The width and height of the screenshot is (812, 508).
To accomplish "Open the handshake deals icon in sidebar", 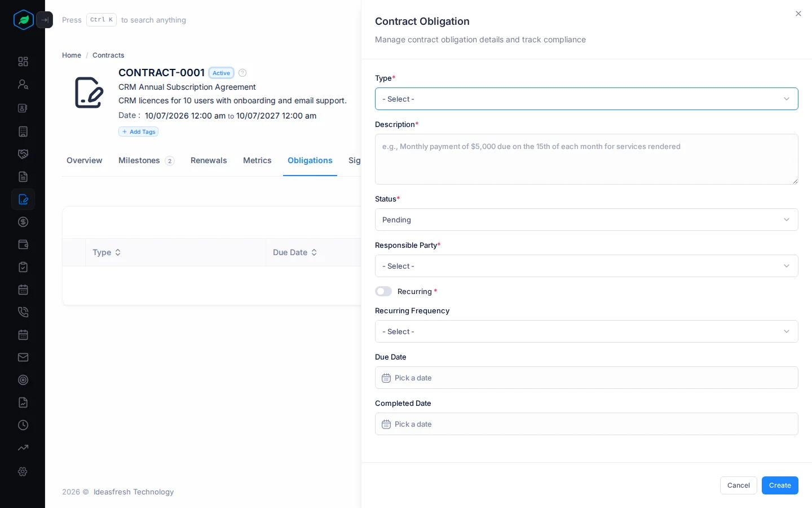I will [x=23, y=154].
